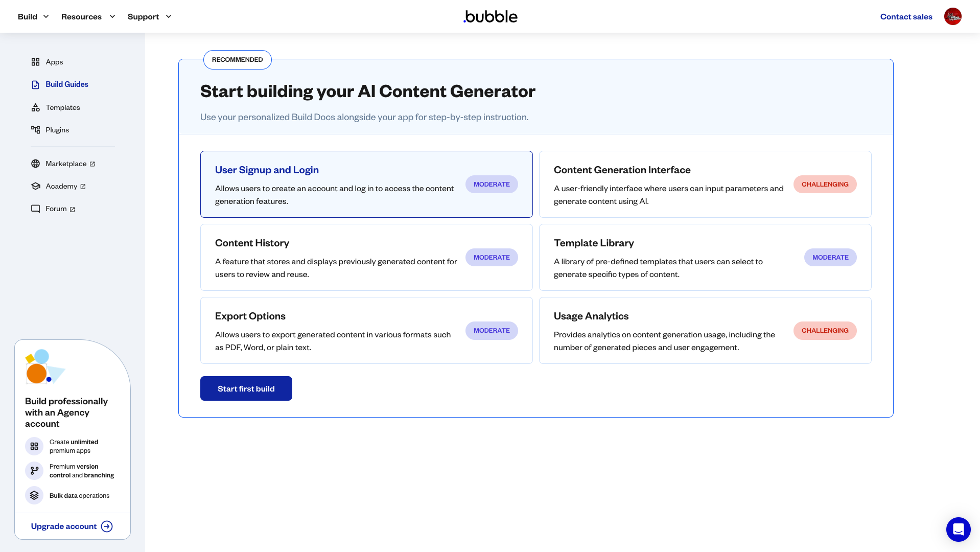Open the Plugins section
Image resolution: width=980 pixels, height=552 pixels.
[x=57, y=130]
